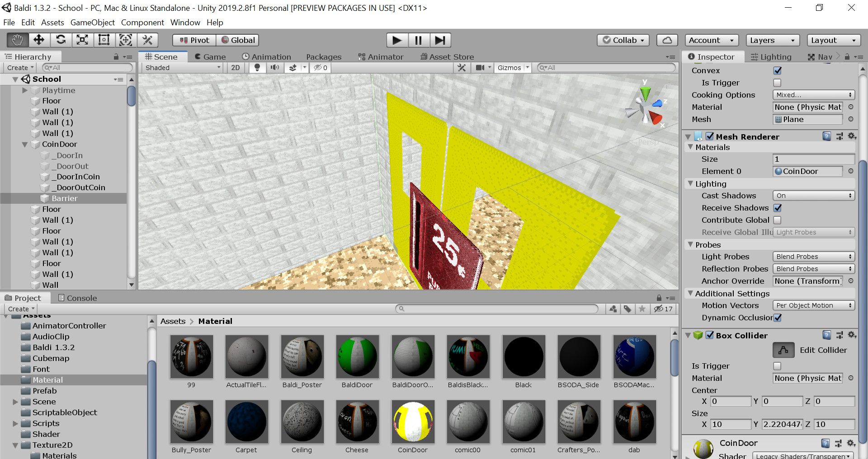Enable Is Trigger on the Box Collider

777,366
